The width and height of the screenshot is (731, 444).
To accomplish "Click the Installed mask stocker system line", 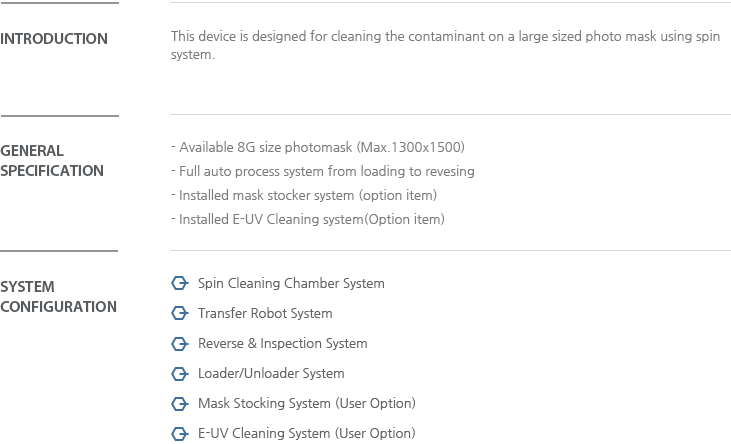I will tap(304, 195).
